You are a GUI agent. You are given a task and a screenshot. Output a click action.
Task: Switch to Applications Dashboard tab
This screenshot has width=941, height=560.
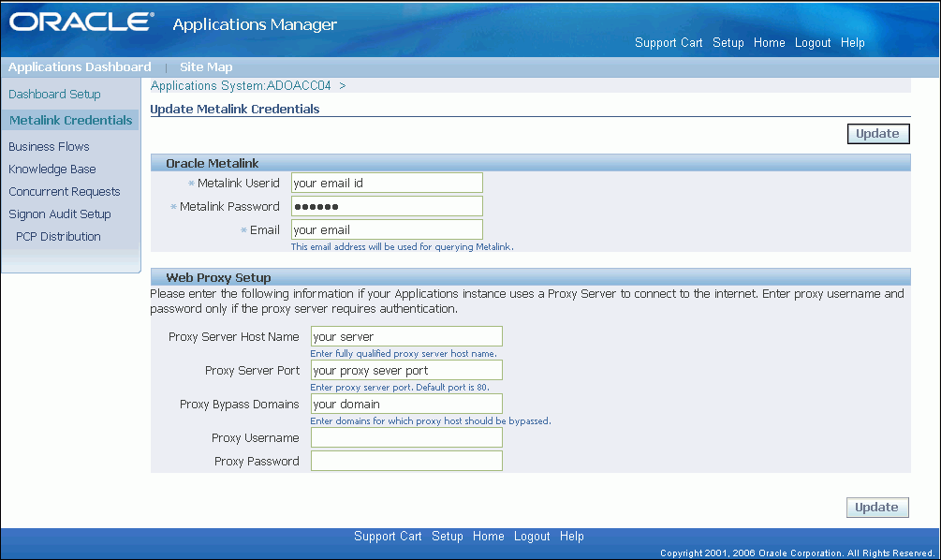[x=80, y=67]
